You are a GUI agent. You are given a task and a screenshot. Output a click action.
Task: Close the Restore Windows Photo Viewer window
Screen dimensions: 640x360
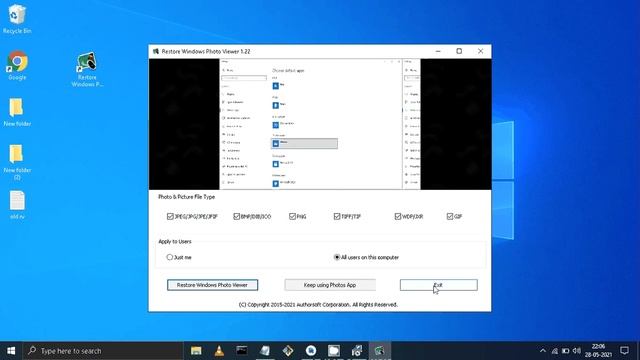pos(480,51)
